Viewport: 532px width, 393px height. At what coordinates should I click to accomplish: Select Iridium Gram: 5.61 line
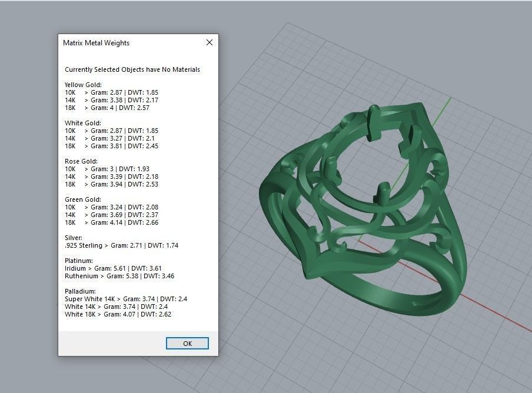coord(113,268)
